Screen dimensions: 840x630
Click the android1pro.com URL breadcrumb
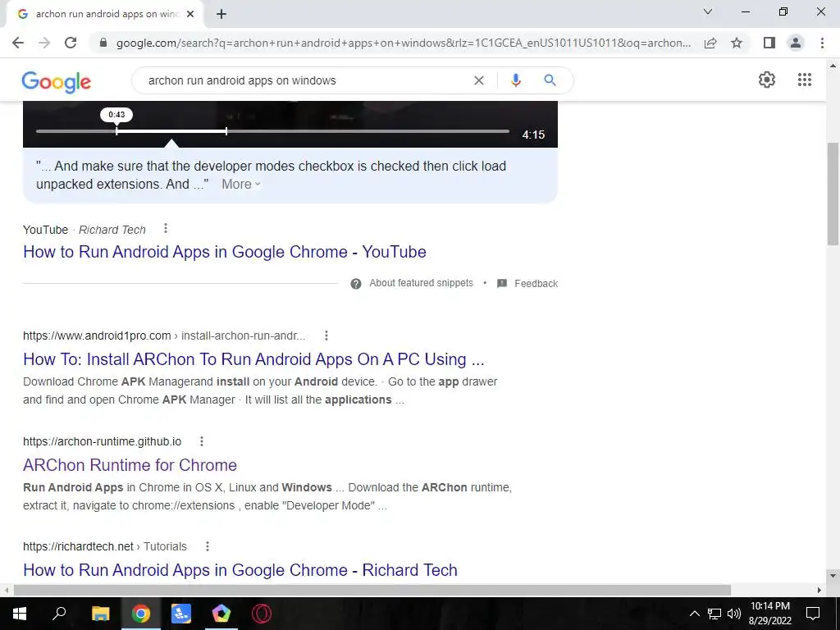click(x=164, y=336)
